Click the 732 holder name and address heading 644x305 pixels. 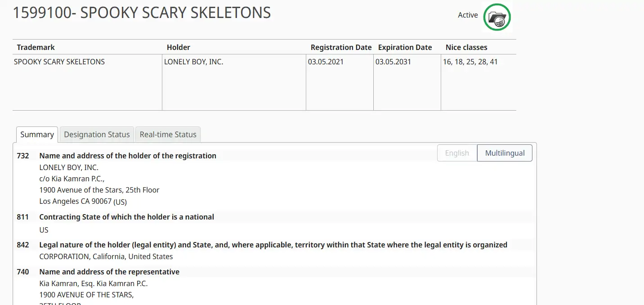coord(128,156)
